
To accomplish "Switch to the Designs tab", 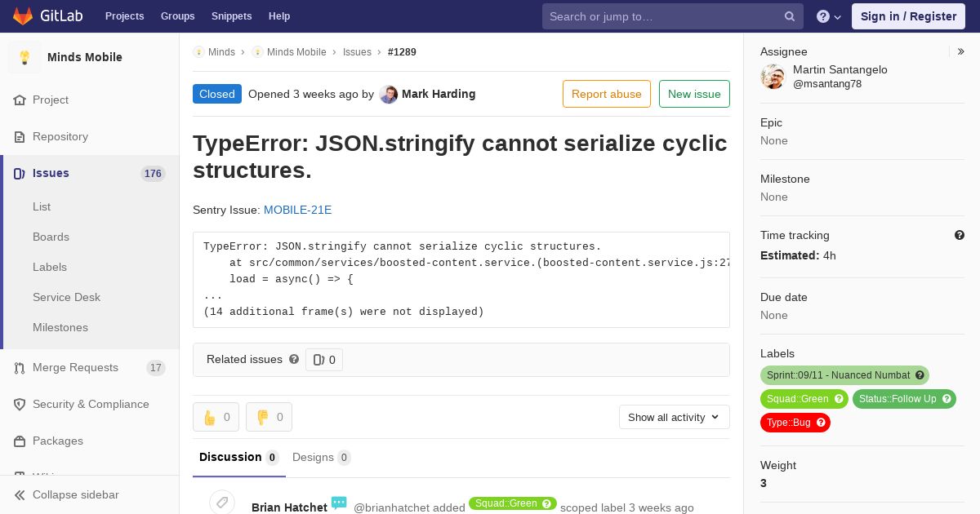I will click(x=321, y=457).
